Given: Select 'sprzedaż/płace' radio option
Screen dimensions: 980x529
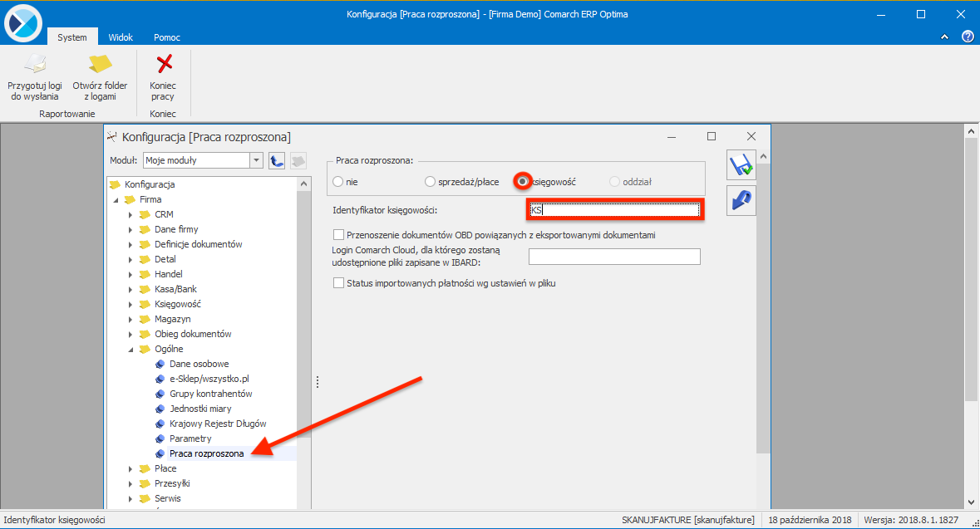Looking at the screenshot, I should (x=430, y=182).
